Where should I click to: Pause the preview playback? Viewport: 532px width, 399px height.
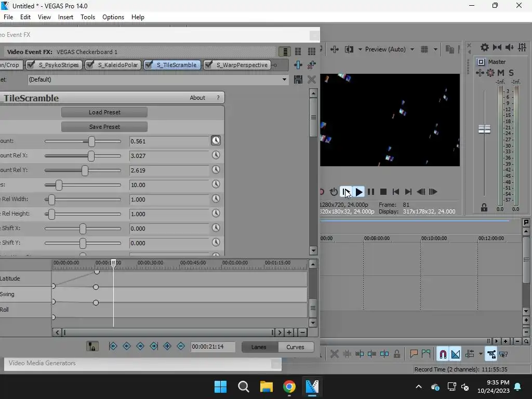pyautogui.click(x=371, y=192)
